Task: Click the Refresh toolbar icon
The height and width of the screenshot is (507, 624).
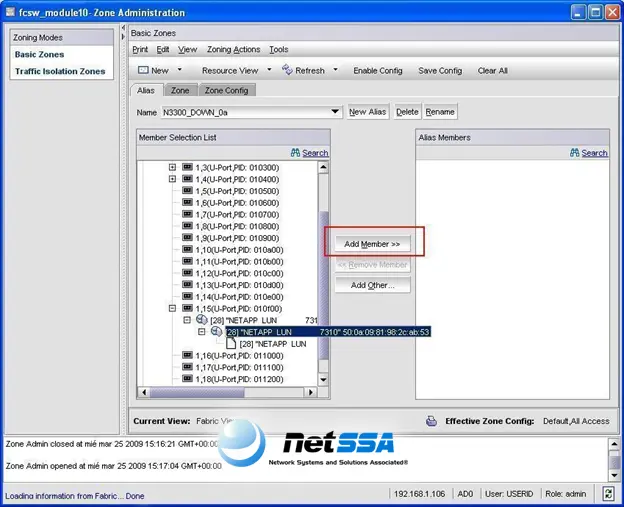Action: (x=287, y=70)
